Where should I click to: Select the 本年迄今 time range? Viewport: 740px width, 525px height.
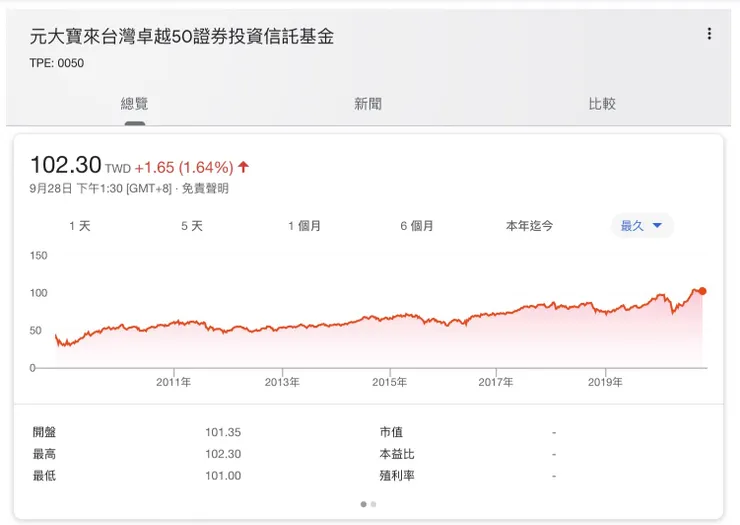[529, 226]
